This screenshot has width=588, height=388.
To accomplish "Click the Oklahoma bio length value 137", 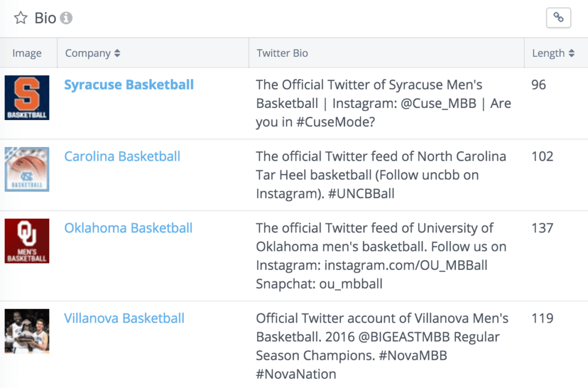I will click(x=542, y=228).
